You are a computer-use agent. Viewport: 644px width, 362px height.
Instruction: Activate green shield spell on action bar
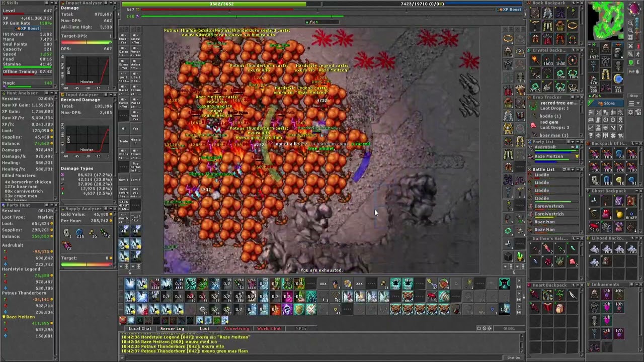click(299, 309)
